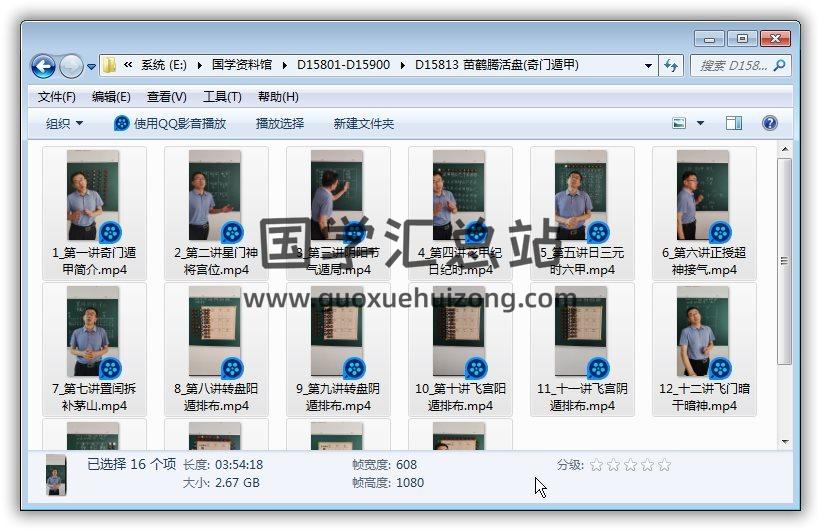Select video 9_第九讲转盘阴遁排布.mp4 thumbnail

337,331
